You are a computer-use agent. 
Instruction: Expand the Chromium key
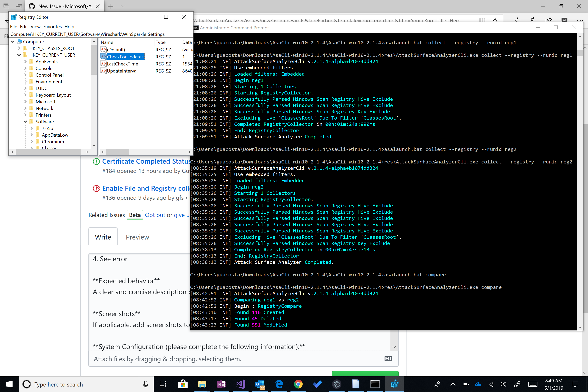[x=32, y=142]
